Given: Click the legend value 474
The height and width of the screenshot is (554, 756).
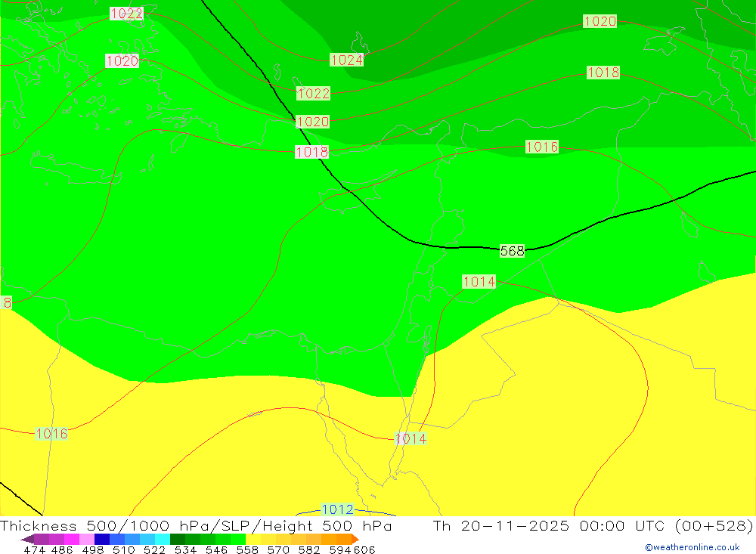Looking at the screenshot, I should [x=34, y=549].
